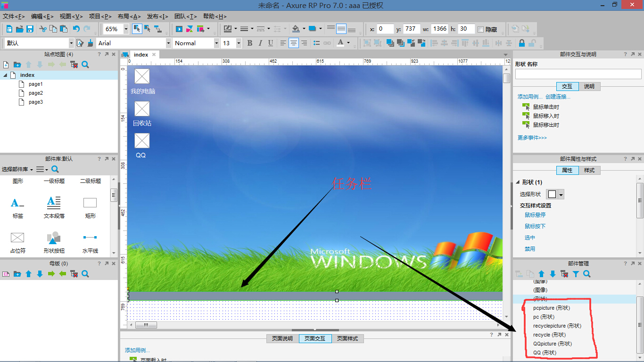
Task: Save the project with the floppy disk icon
Action: (30, 29)
